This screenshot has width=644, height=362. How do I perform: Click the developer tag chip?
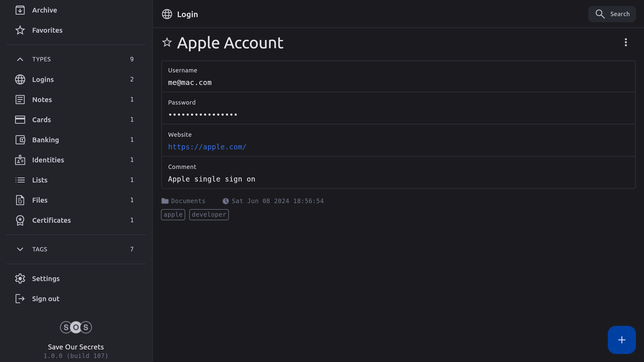pyautogui.click(x=209, y=215)
